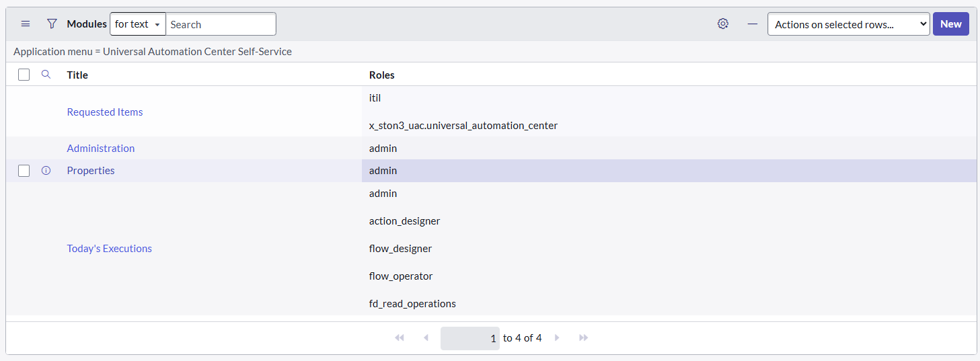The image size is (980, 361).
Task: Open the list controls hamburger menu
Action: 26,24
